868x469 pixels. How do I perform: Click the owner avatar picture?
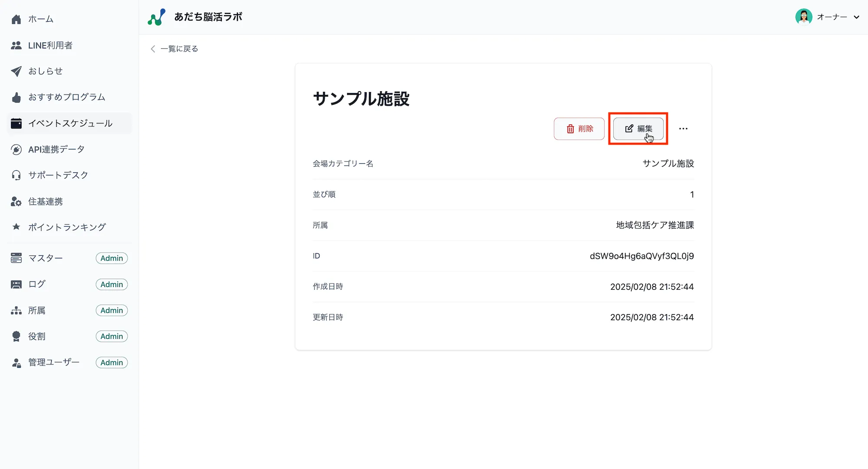804,17
